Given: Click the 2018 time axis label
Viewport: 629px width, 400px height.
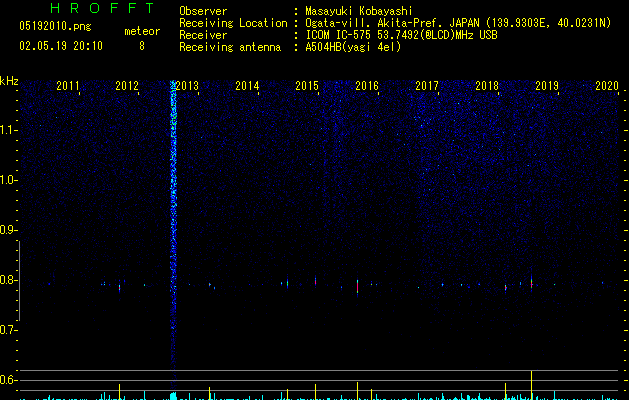Looking at the screenshot, I should click(487, 86).
